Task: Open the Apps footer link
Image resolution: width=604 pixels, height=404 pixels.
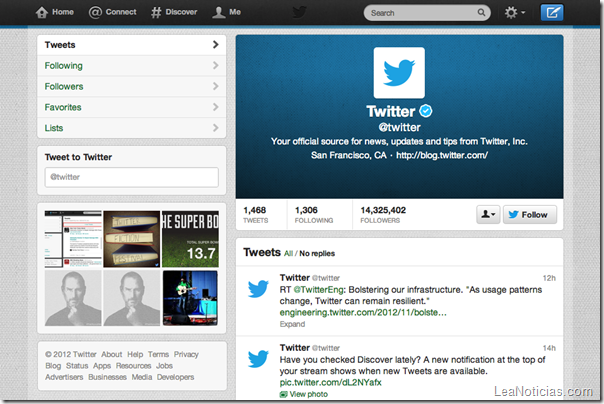Action: pyautogui.click(x=102, y=366)
